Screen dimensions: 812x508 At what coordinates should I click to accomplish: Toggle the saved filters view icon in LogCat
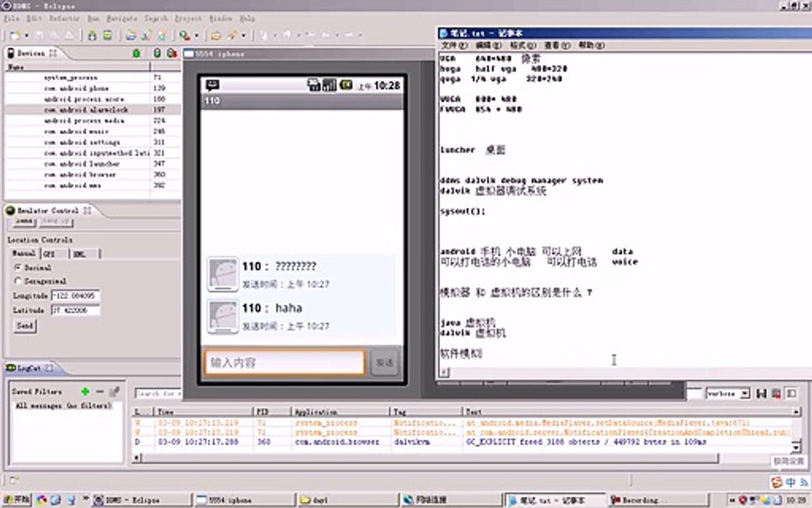(792, 394)
